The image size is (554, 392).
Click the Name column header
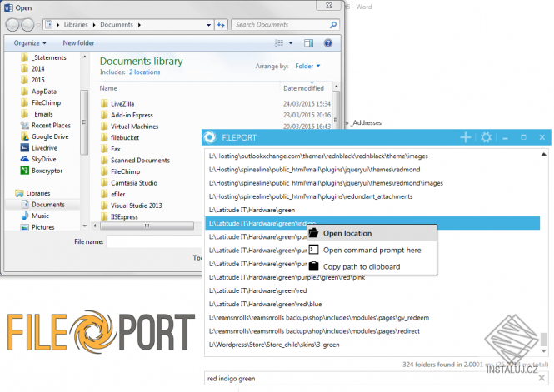point(108,88)
